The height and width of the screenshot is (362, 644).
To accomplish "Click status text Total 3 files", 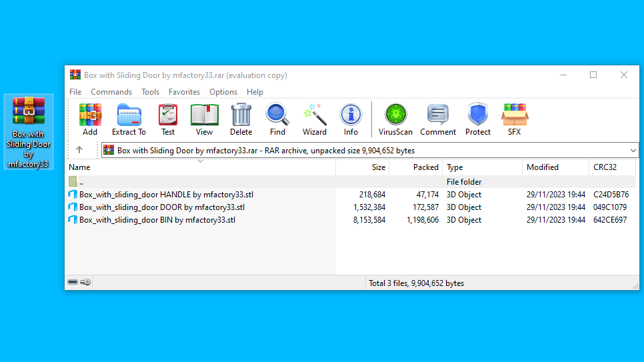I will tap(416, 283).
